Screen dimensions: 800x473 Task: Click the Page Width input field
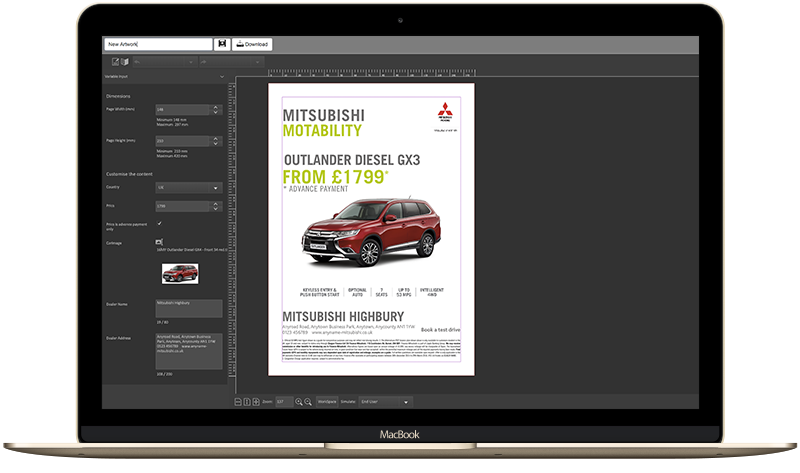tap(183, 110)
